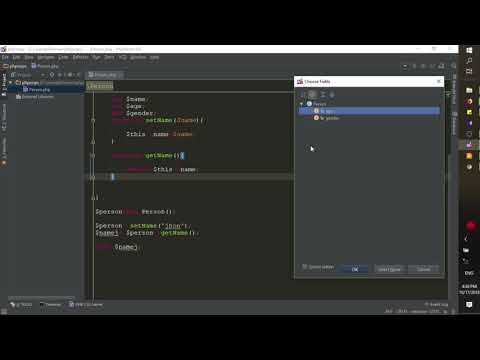The image size is (480, 360).
Task: Toggle Show Classes icon in dialog toolbar
Action: pyautogui.click(x=312, y=95)
